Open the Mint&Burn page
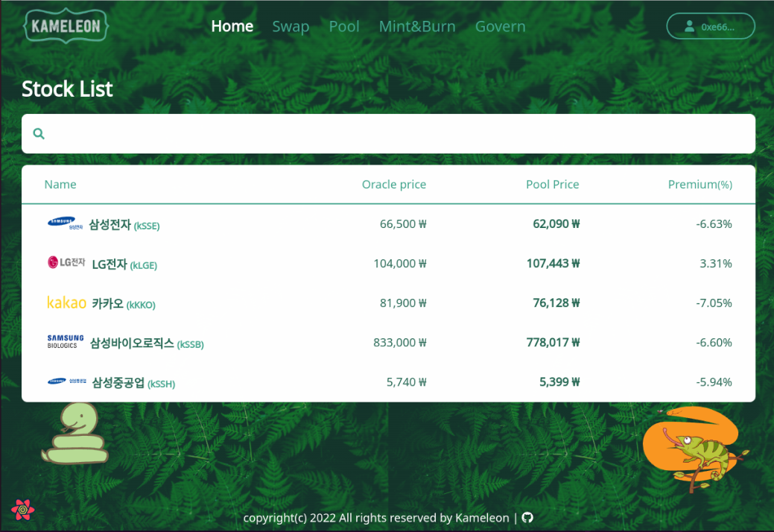 point(417,26)
